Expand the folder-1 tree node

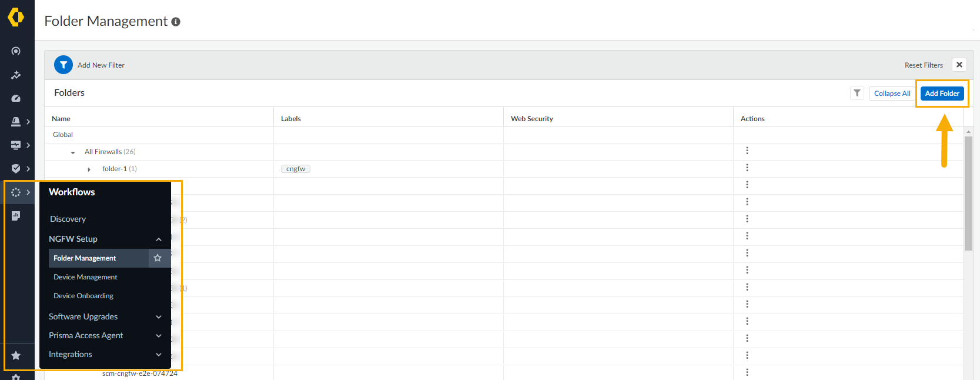tap(89, 169)
